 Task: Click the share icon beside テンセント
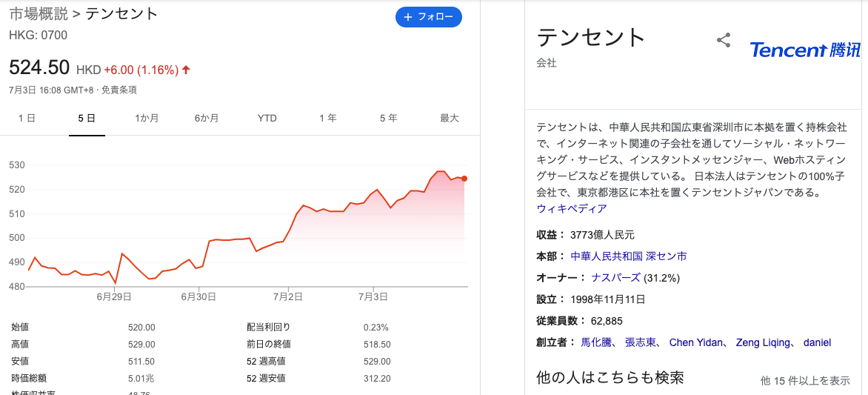[x=724, y=41]
